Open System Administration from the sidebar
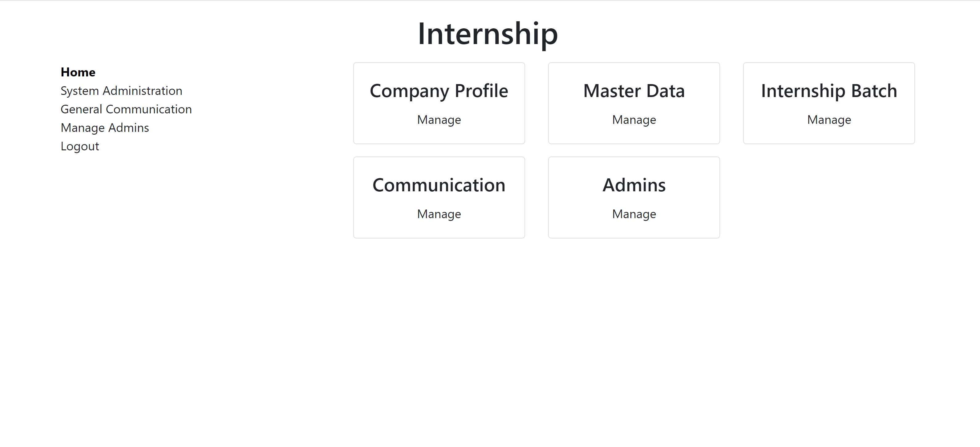Viewport: 980px width, 447px height. click(x=121, y=91)
